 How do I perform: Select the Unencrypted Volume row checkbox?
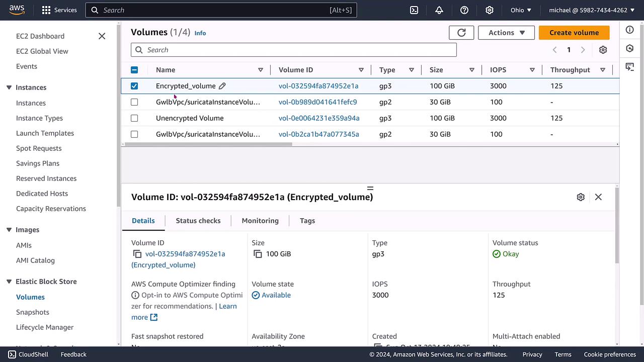coord(134,118)
